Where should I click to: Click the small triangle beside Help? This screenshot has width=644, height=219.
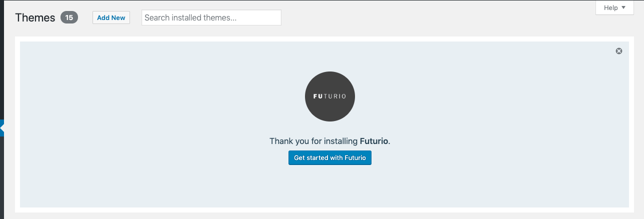click(623, 7)
